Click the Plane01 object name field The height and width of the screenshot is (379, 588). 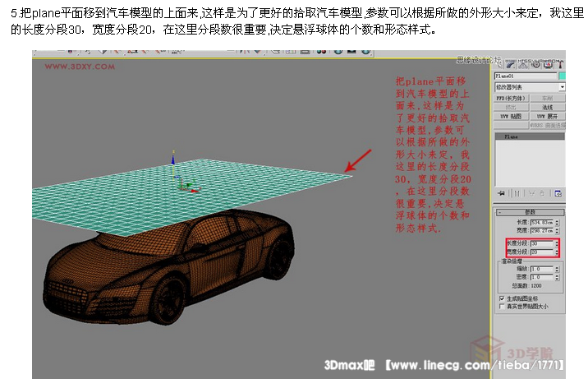pyautogui.click(x=526, y=76)
